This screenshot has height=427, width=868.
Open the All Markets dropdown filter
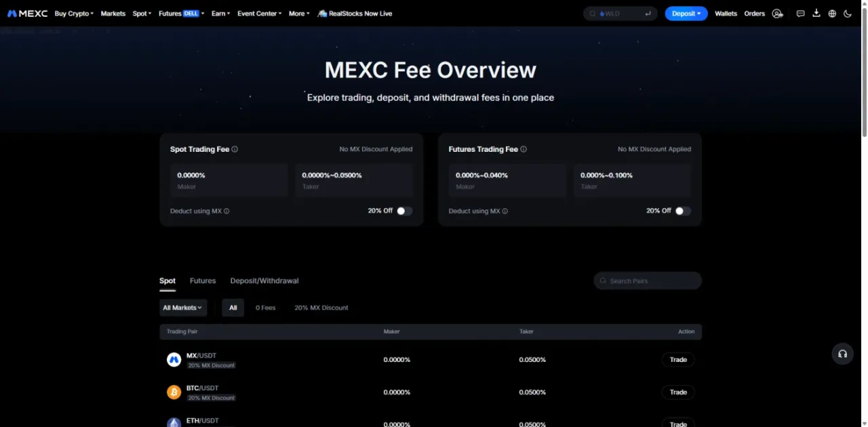click(183, 308)
